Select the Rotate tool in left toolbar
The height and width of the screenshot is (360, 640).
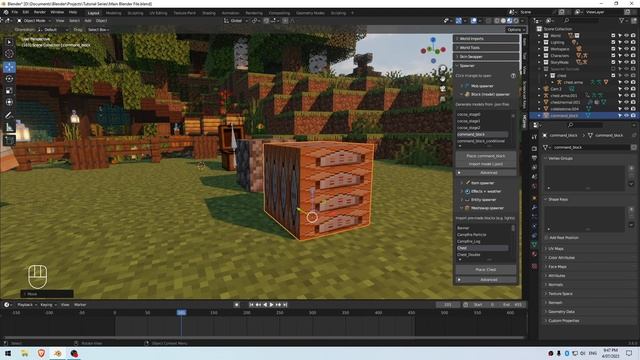pyautogui.click(x=9, y=78)
